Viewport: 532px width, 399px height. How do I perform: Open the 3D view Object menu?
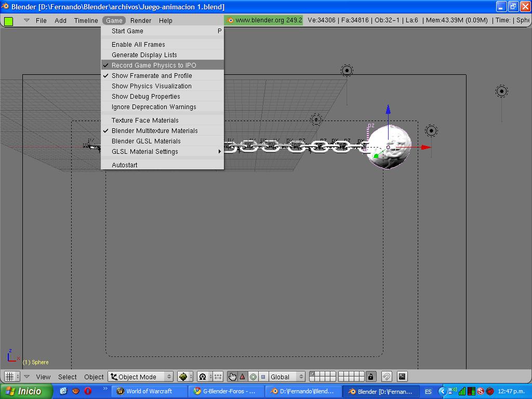(94, 377)
